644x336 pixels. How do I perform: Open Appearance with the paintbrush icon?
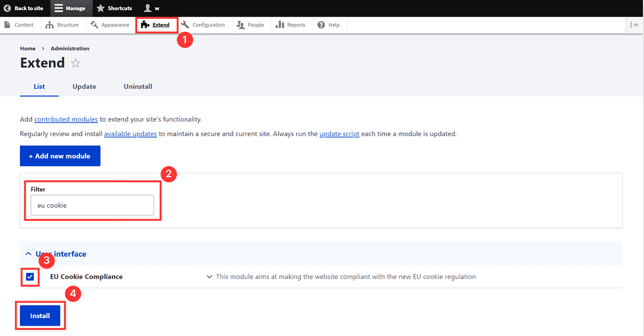point(95,24)
